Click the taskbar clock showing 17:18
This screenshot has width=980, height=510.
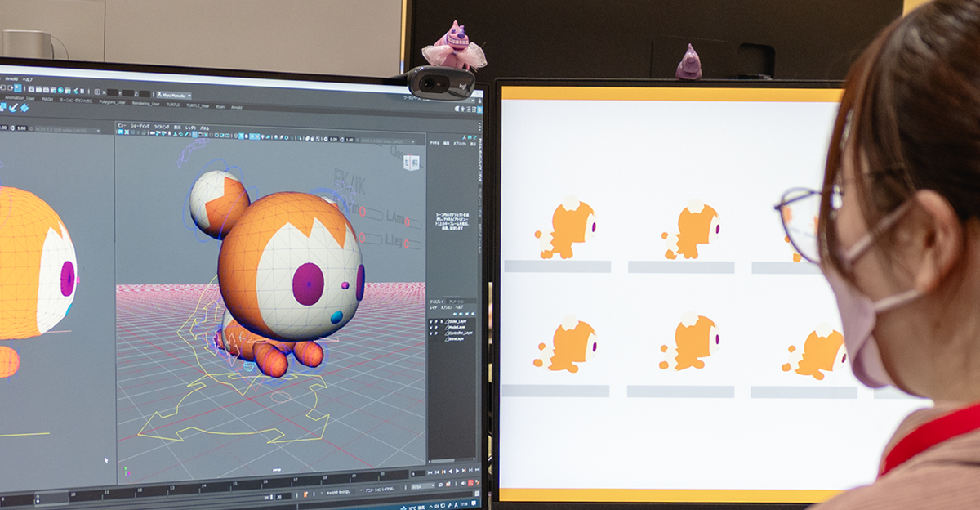(464, 505)
